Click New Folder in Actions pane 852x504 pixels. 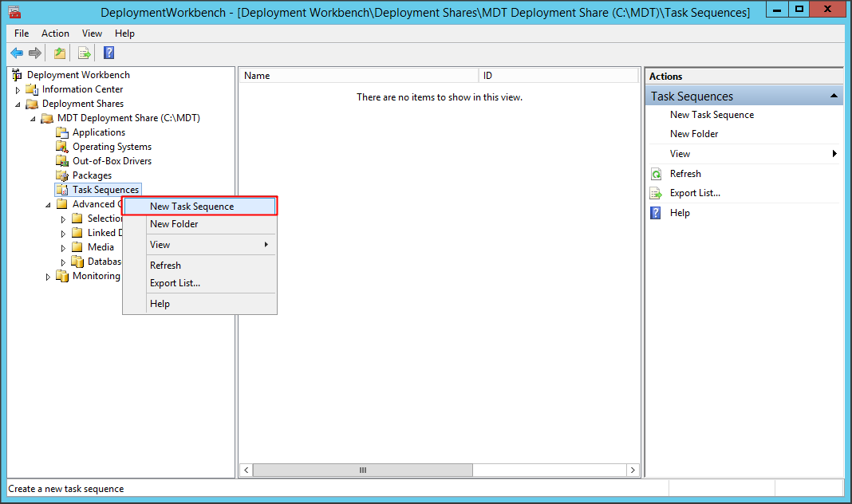694,134
